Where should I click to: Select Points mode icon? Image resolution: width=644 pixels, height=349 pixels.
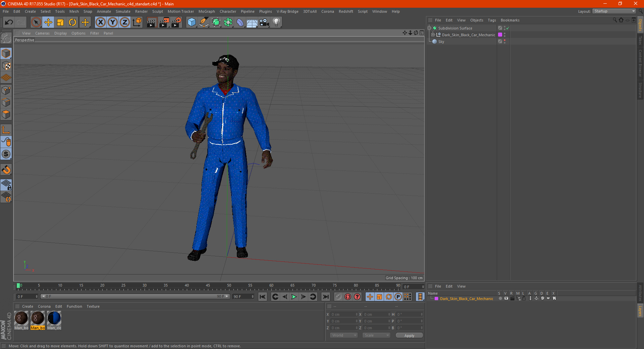(6, 90)
